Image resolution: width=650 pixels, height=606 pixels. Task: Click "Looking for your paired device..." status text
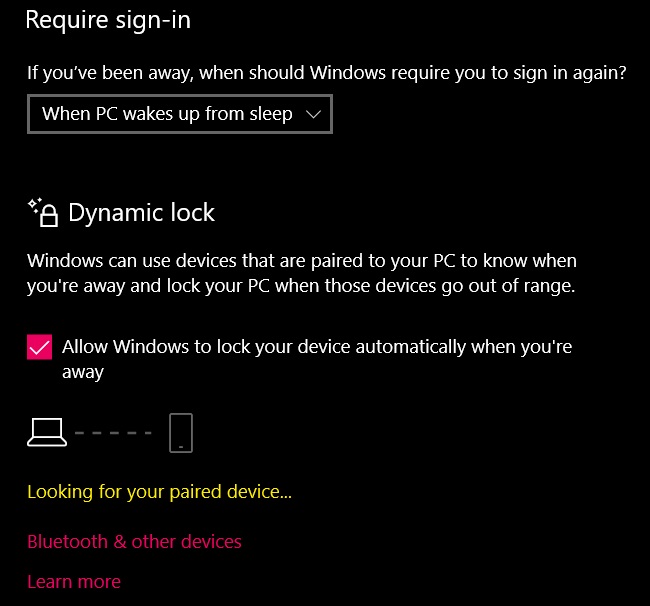coord(159,492)
